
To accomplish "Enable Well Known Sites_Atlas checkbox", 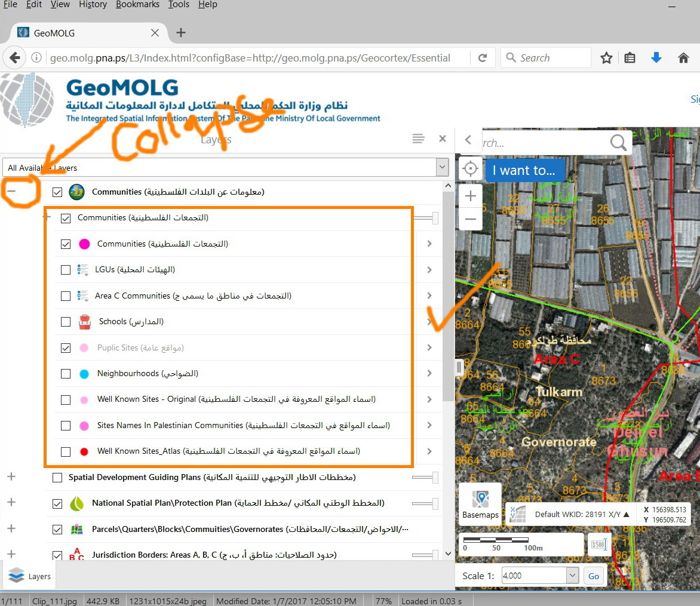I will [x=66, y=452].
